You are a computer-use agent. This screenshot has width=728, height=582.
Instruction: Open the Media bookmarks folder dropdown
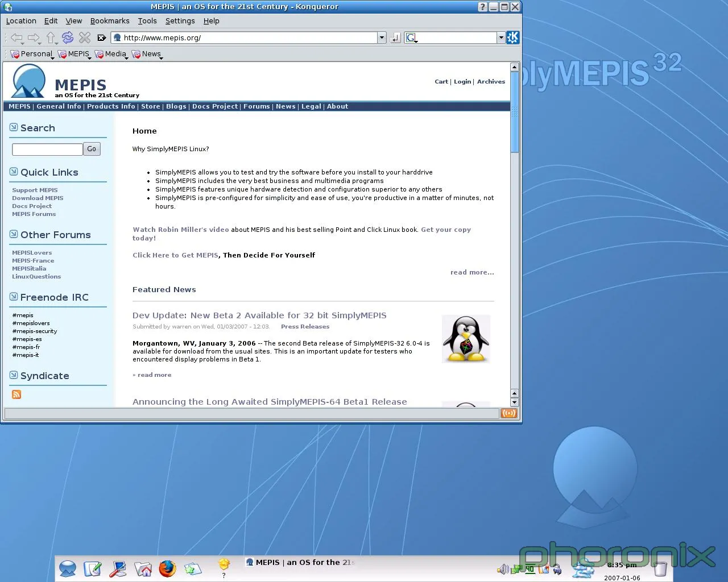[x=111, y=54]
